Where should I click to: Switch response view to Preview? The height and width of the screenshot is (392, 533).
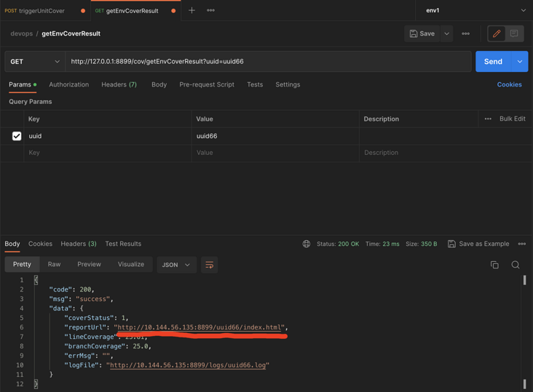click(x=89, y=265)
